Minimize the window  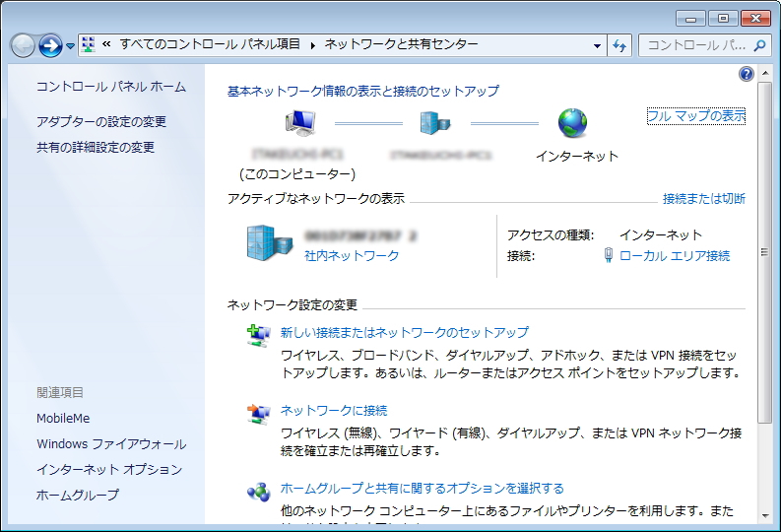coord(690,19)
